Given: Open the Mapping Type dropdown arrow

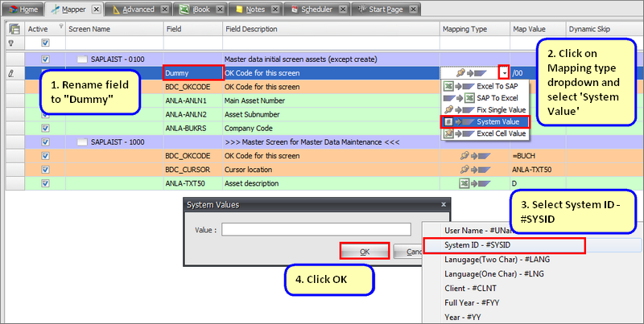Looking at the screenshot, I should [x=504, y=72].
